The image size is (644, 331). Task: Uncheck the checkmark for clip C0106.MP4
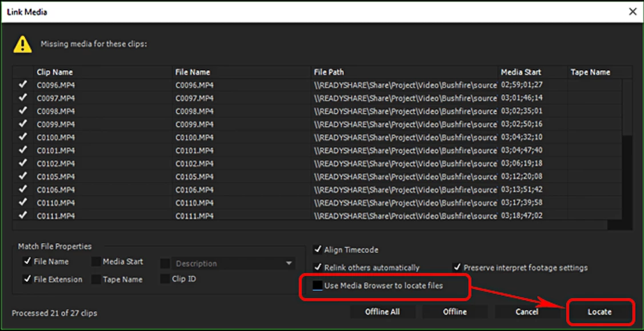[x=23, y=189]
